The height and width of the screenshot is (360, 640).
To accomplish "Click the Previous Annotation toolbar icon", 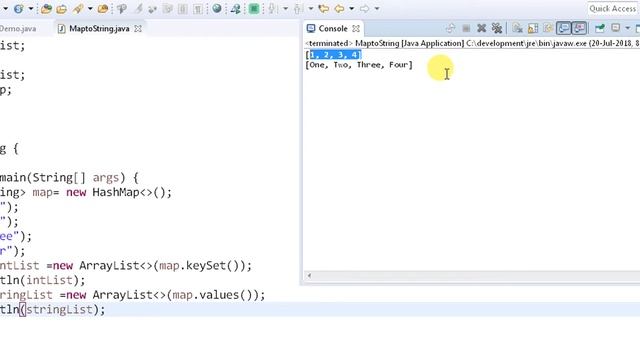I will tap(298, 9).
